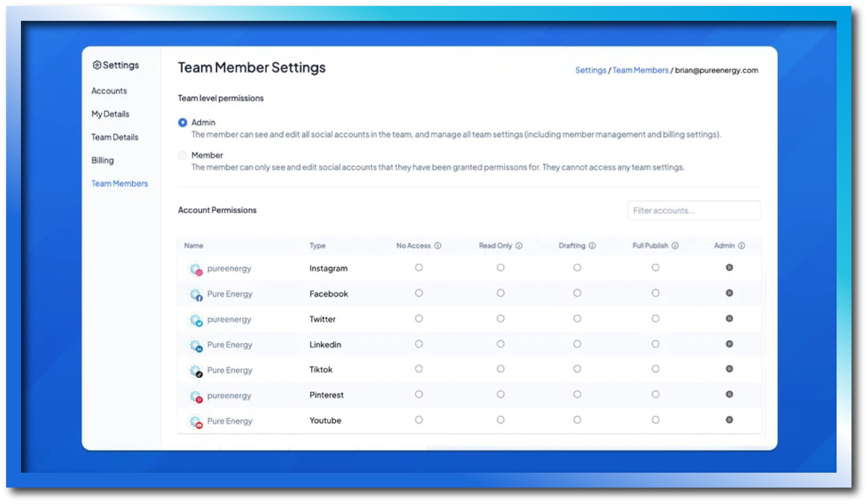Set Youtube account to Full Publish
This screenshot has width=868, height=504.
[655, 420]
